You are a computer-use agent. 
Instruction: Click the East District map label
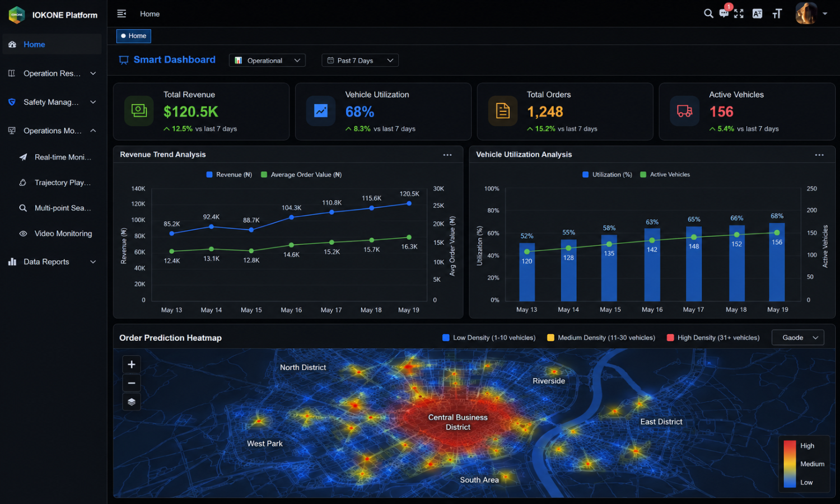click(x=661, y=422)
